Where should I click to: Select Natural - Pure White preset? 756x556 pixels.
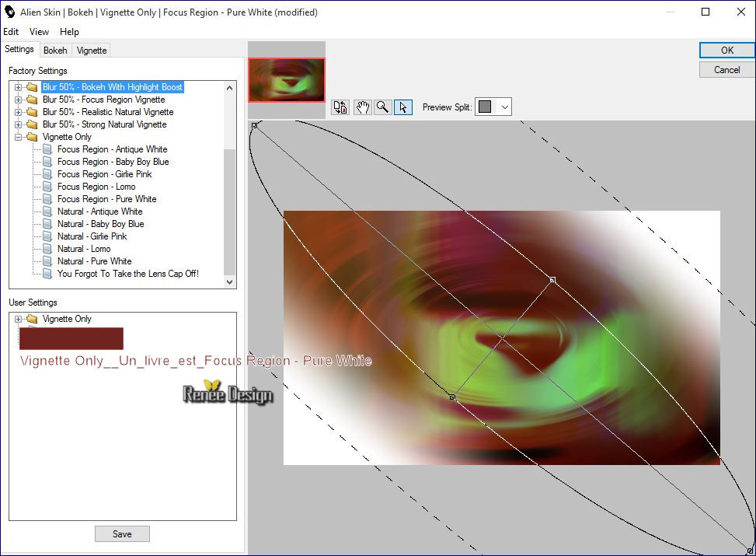pyautogui.click(x=95, y=261)
